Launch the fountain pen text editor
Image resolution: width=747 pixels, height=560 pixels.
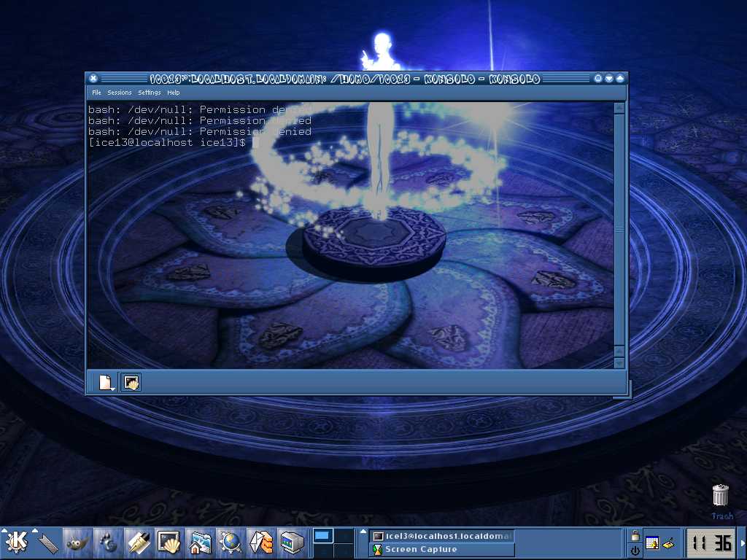(139, 542)
